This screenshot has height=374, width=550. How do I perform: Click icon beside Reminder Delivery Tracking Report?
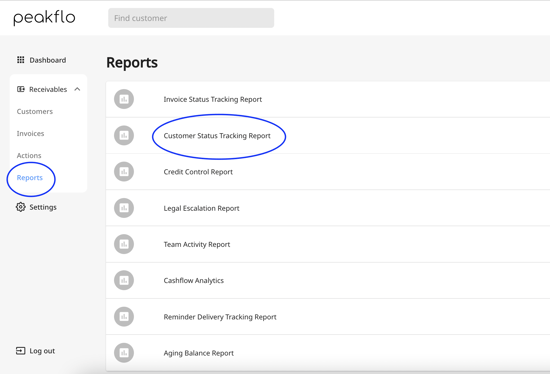124,316
